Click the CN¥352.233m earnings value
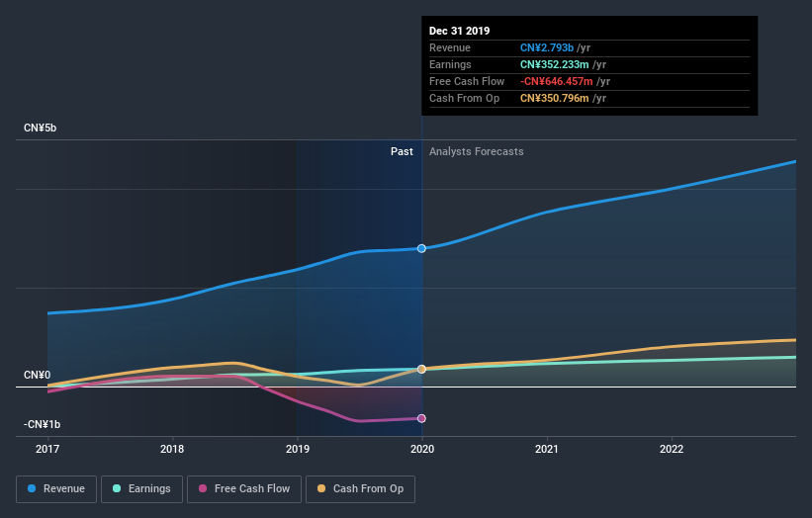The image size is (812, 518). (x=555, y=64)
